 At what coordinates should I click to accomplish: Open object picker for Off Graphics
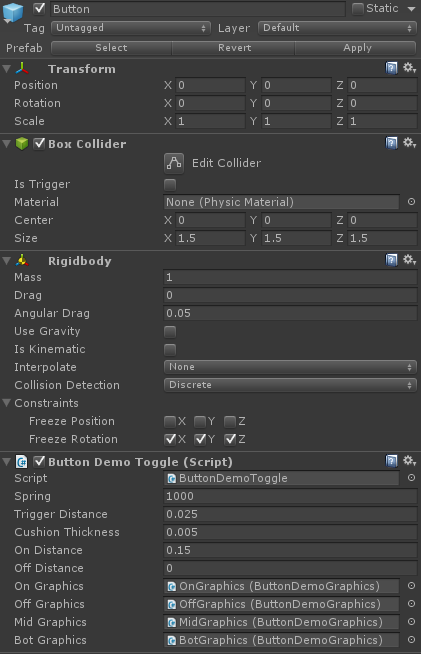tap(411, 604)
